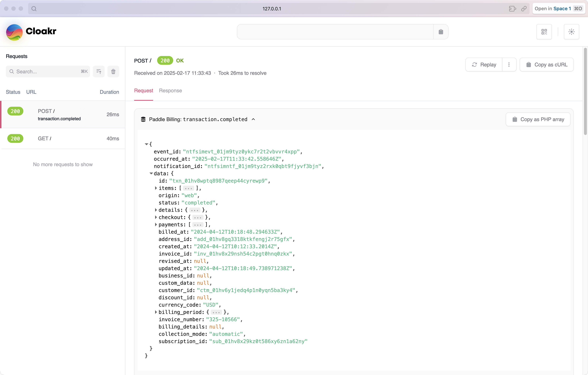Clear requests with the trash icon
588x375 pixels.
[113, 71]
